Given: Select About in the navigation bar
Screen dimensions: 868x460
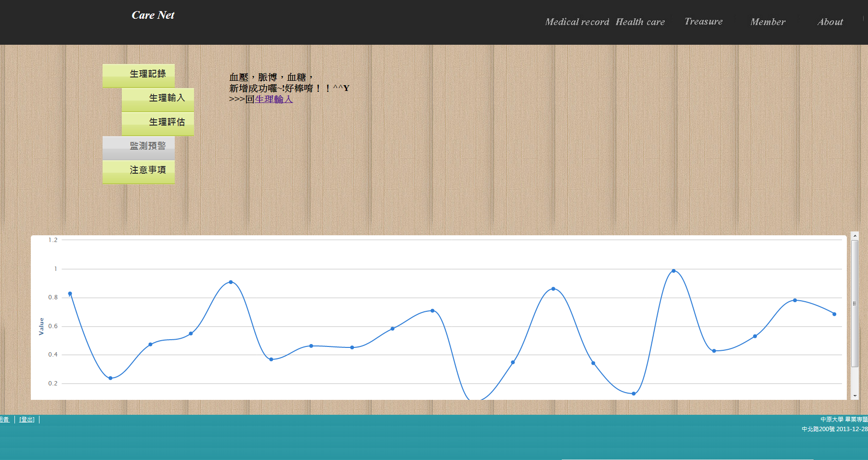Looking at the screenshot, I should tap(830, 22).
